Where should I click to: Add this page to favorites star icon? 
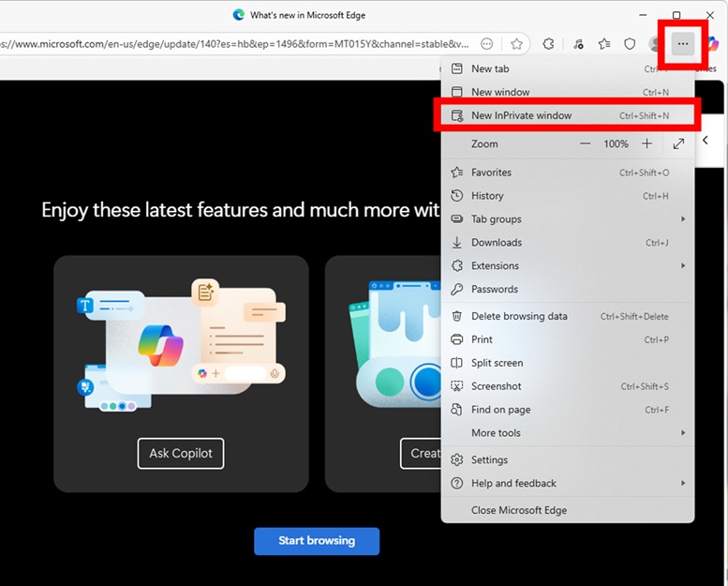[516, 44]
